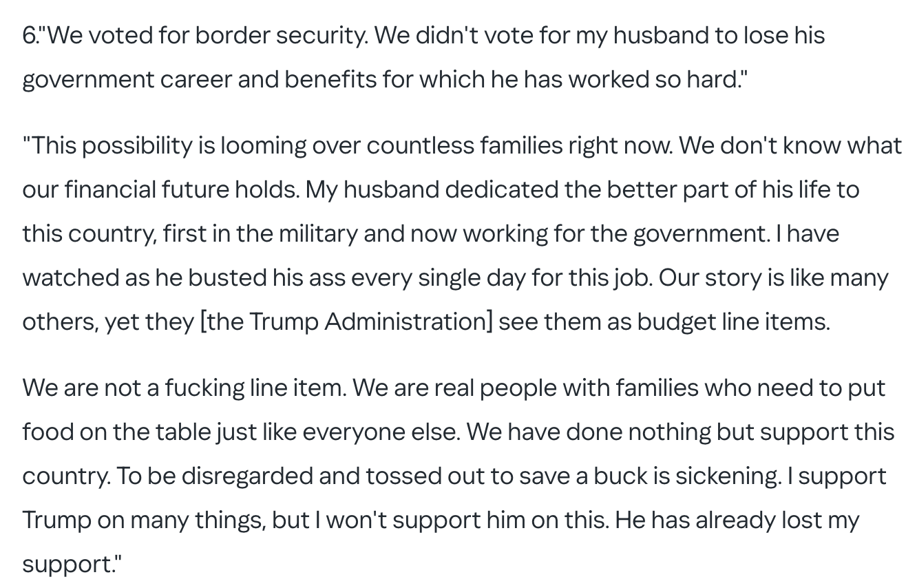Click the quote number "6." at the start

[x=32, y=36]
